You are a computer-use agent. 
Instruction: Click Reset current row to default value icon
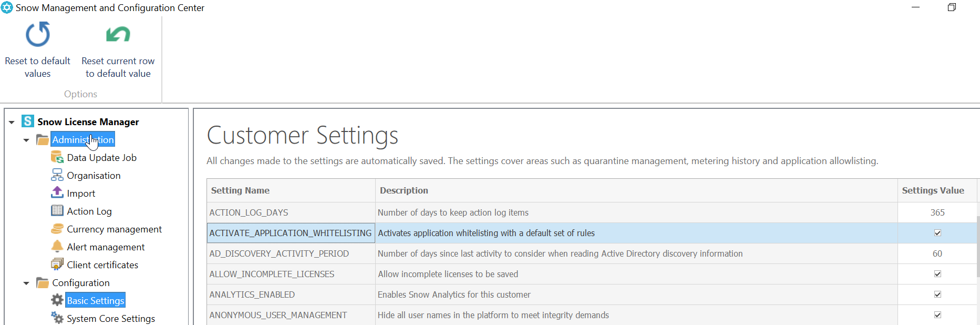(118, 35)
